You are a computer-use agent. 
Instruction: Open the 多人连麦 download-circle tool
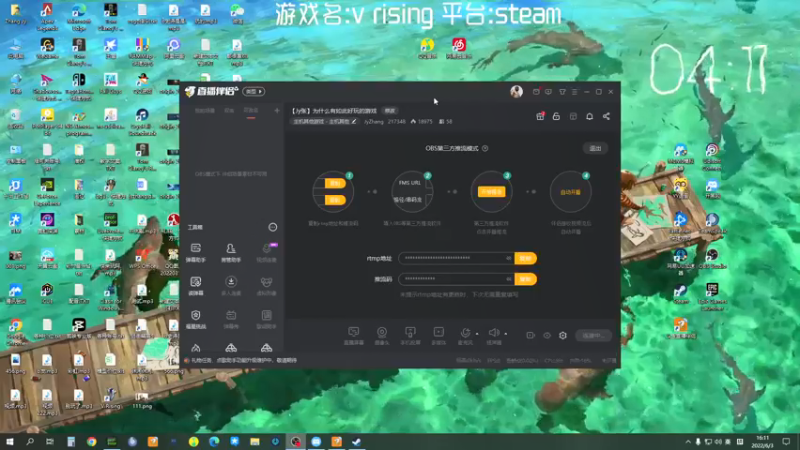pos(231,286)
